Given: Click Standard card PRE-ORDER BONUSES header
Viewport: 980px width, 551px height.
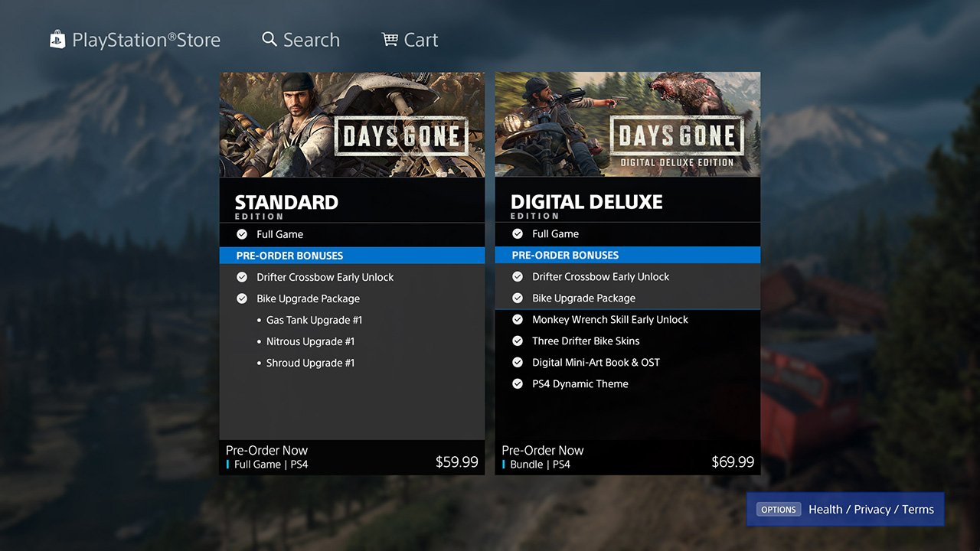Looking at the screenshot, I should pyautogui.click(x=352, y=256).
